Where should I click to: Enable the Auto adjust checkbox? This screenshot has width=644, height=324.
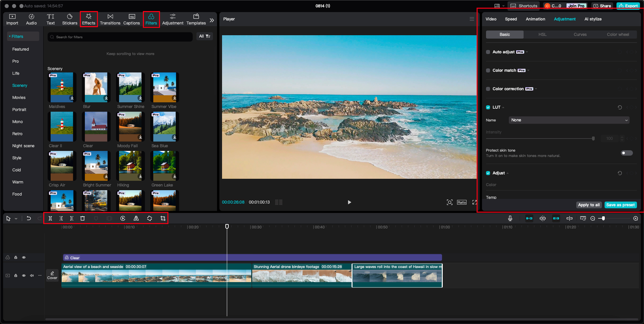tap(488, 52)
